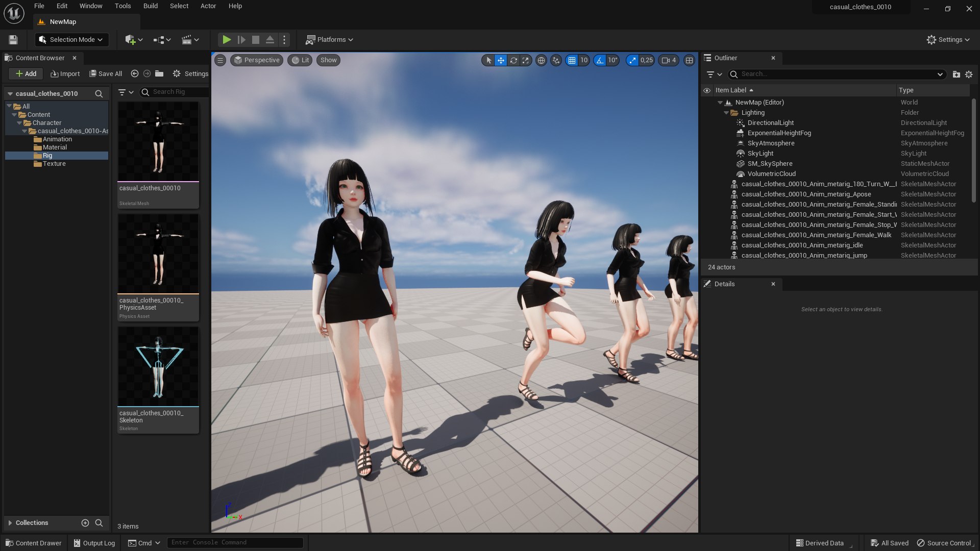Toggle rotation snapping angle icon

point(600,60)
